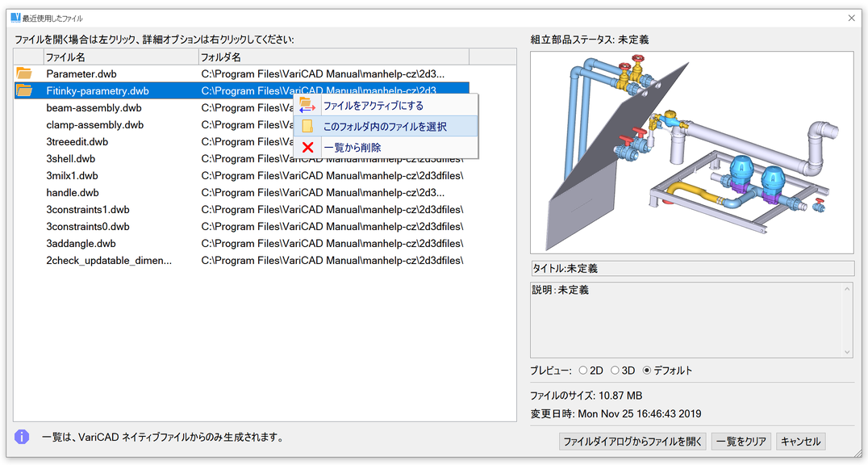Click the folder icon beside Parameter.dwb
This screenshot has width=868, height=465.
point(24,73)
